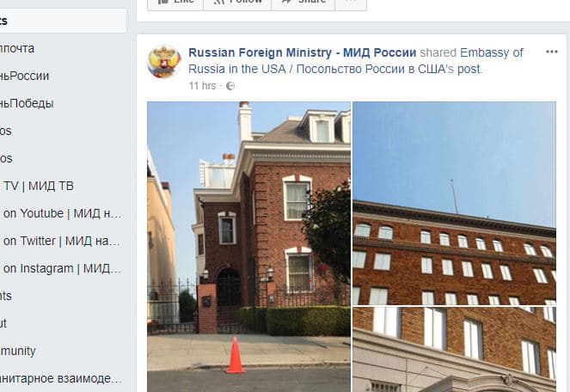Click the Like page button
This screenshot has width=570, height=392.
[175, 3]
